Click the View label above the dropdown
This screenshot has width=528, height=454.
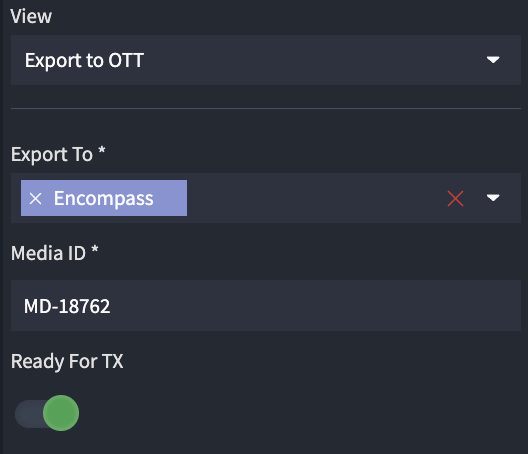coord(31,16)
